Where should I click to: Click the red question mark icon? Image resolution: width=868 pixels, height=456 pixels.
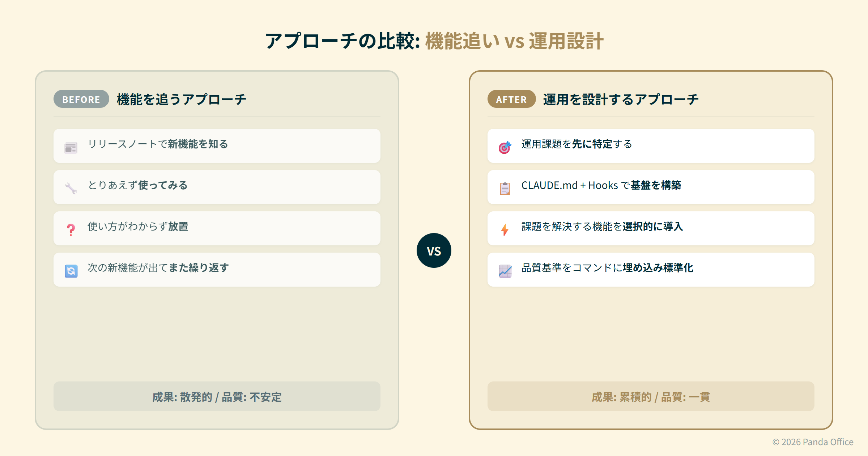tap(71, 230)
